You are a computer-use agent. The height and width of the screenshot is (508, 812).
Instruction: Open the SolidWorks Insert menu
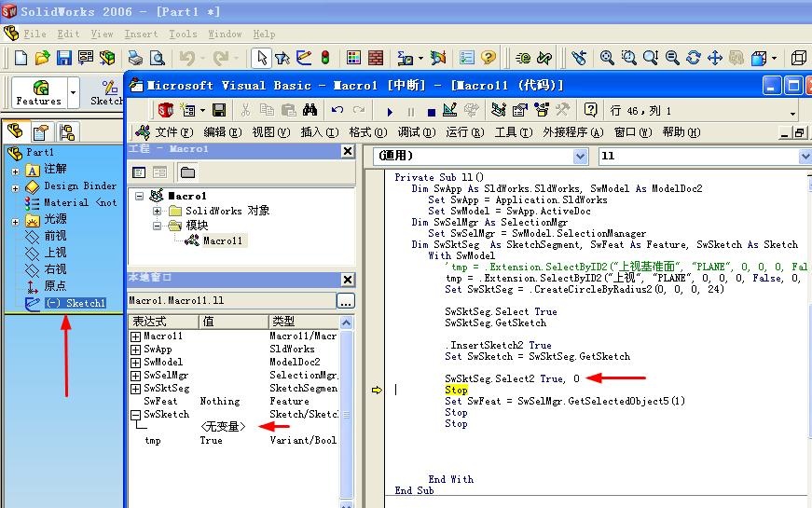(141, 34)
